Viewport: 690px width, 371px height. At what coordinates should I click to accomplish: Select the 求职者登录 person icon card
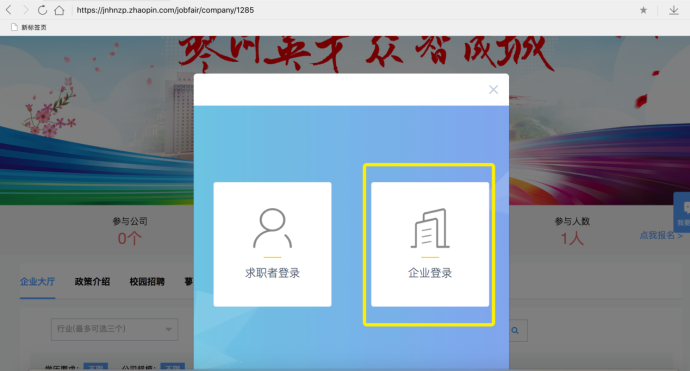click(272, 244)
